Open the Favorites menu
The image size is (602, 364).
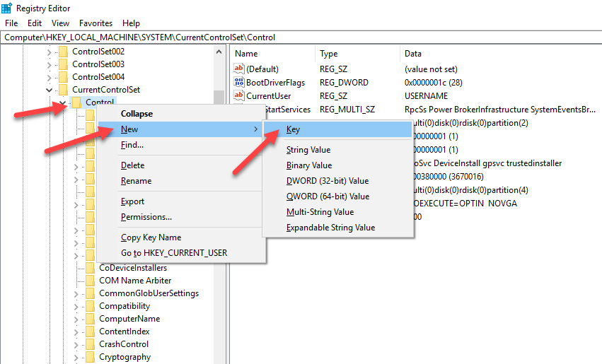95,23
